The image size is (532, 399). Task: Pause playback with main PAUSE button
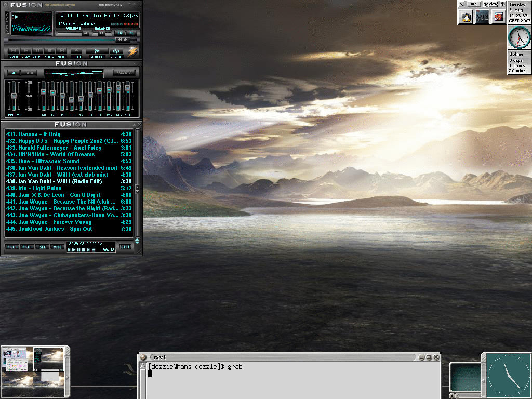tap(37, 51)
